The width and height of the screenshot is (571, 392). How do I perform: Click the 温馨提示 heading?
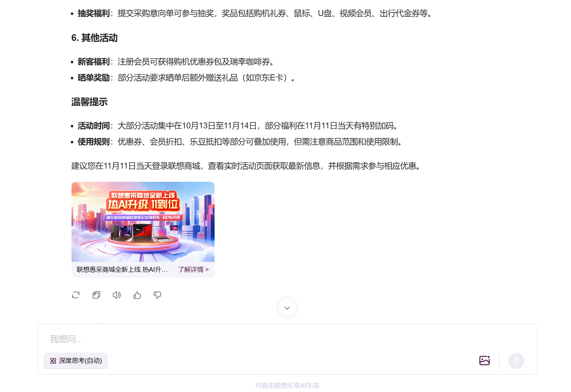pyautogui.click(x=89, y=102)
